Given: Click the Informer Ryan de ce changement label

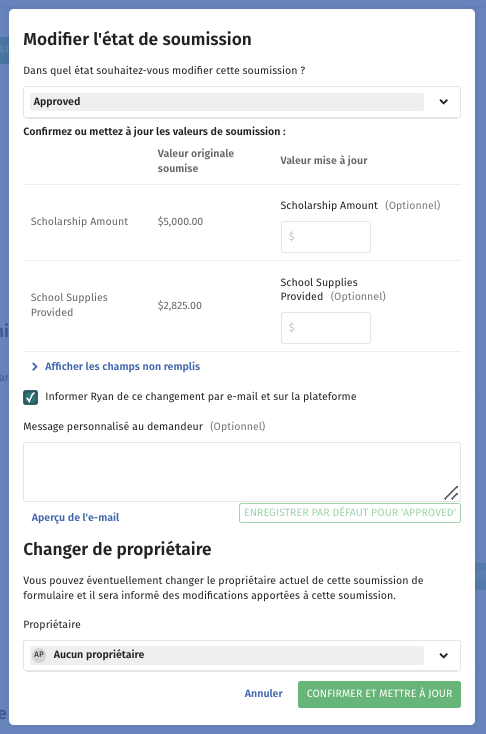Looking at the screenshot, I should pyautogui.click(x=200, y=396).
